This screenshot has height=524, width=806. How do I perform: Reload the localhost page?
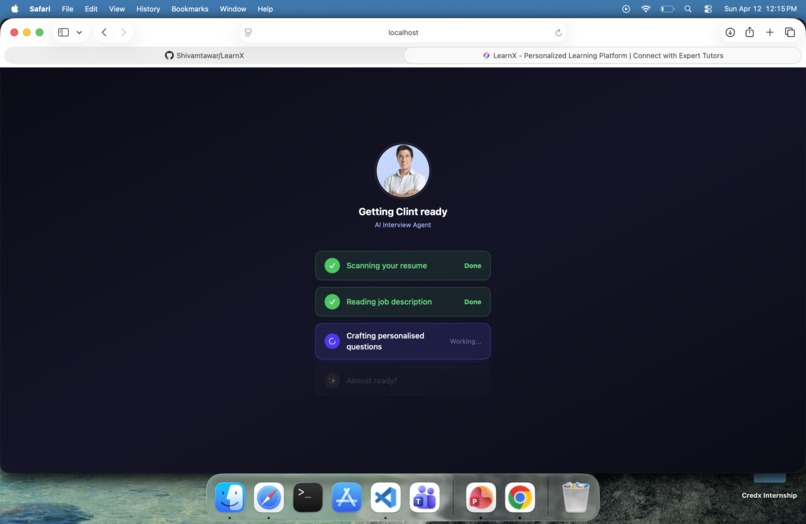[x=558, y=33]
